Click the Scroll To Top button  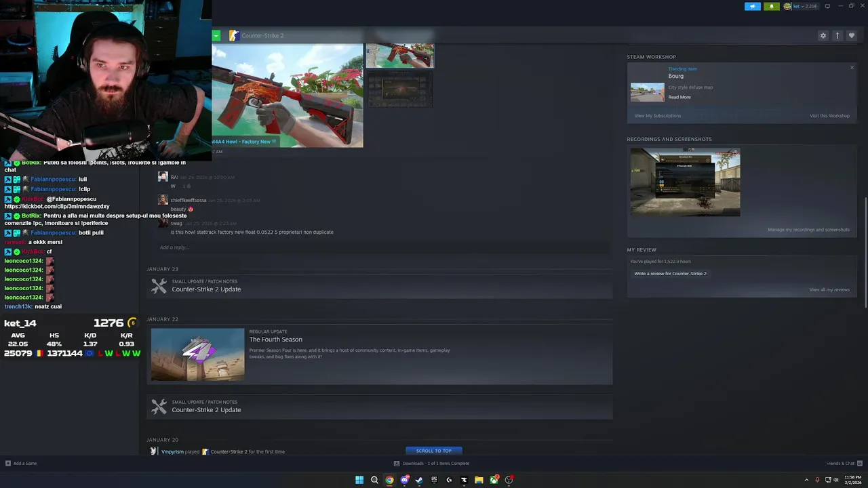point(434,451)
